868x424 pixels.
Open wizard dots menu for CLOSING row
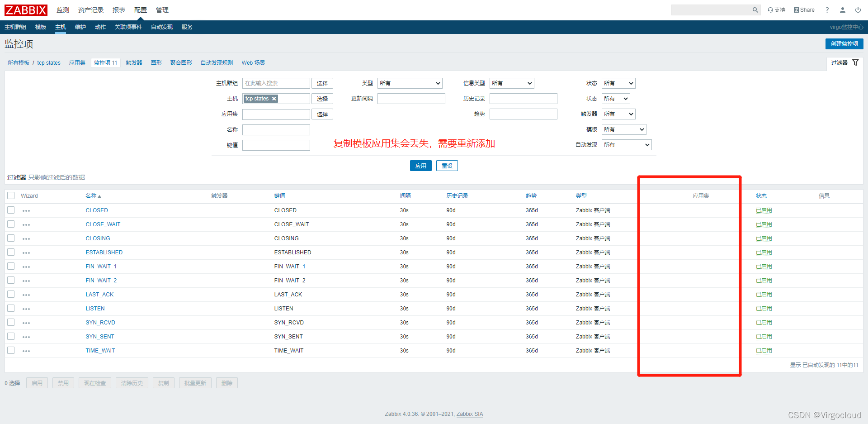click(x=26, y=239)
